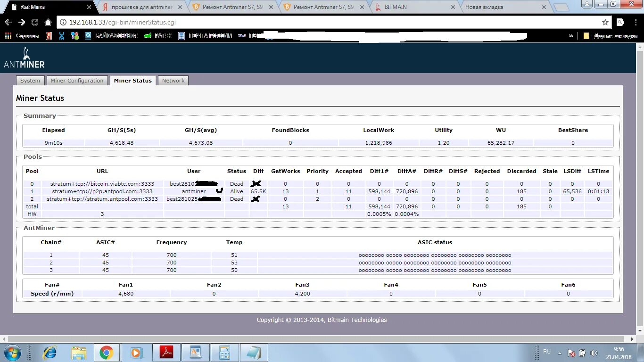This screenshot has width=644, height=362.
Task: Open the ПОЧТА РОССИИ bookmark
Action: point(205,35)
